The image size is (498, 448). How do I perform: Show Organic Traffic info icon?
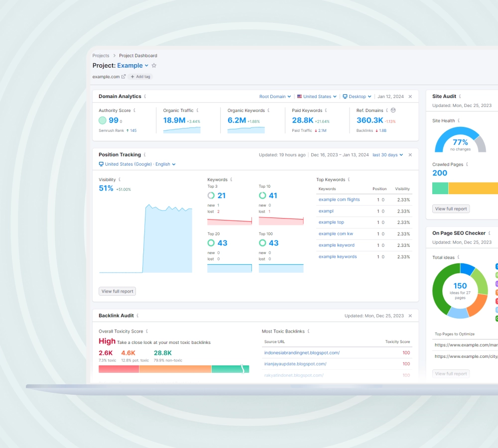coord(197,110)
